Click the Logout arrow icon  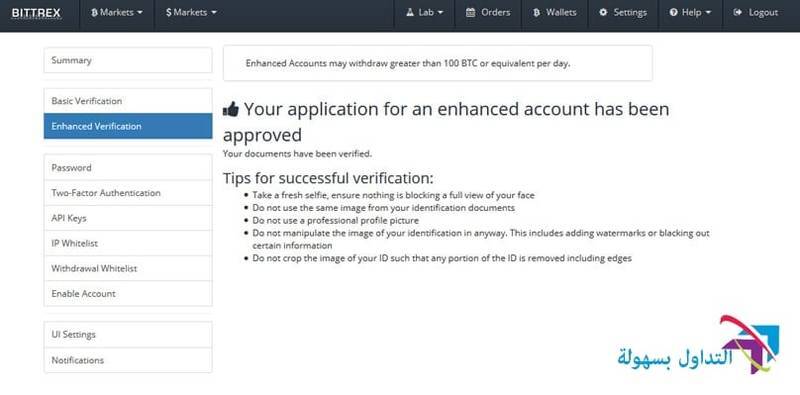coord(737,13)
